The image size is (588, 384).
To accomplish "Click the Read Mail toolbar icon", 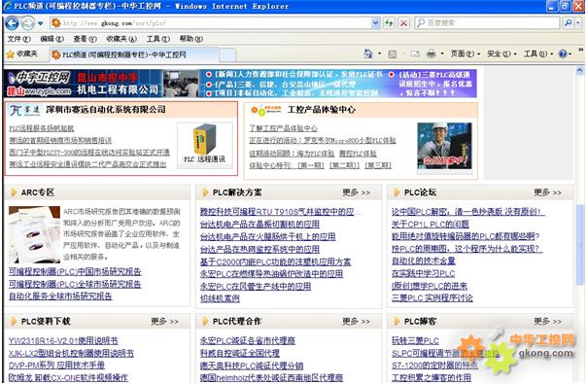I will pos(415,54).
